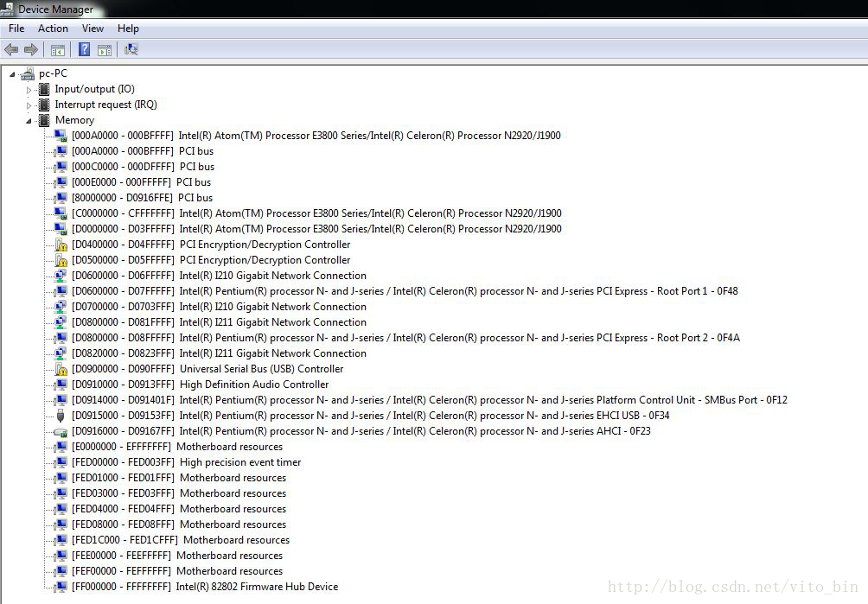Click the Show/Hide Console Tree toolbar icon
The width and height of the screenshot is (868, 604).
(58, 50)
